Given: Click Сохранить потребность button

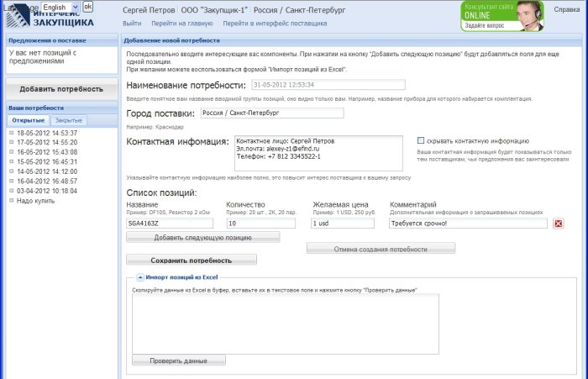Looking at the screenshot, I should click(192, 260).
